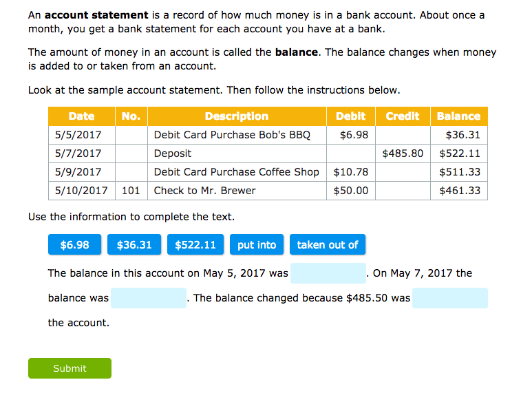Screen dimensions: 532x402
Task: Click the Balance column header
Action: [458, 116]
